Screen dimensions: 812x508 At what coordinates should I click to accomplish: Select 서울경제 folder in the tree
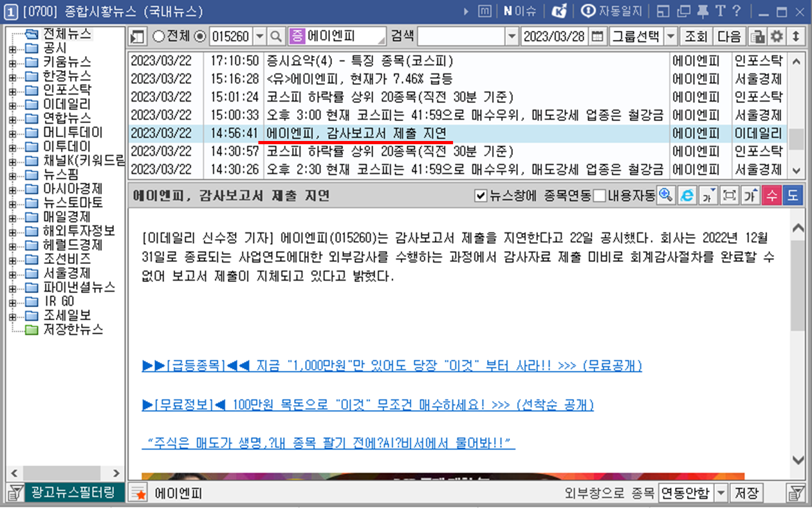coord(67,273)
